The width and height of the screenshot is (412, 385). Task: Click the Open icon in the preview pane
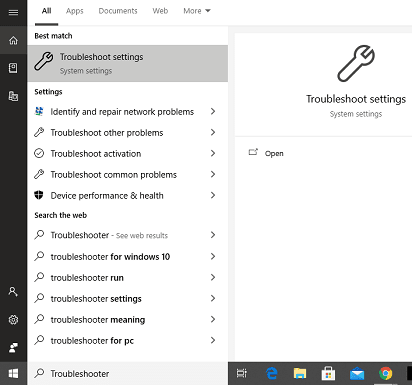click(253, 153)
